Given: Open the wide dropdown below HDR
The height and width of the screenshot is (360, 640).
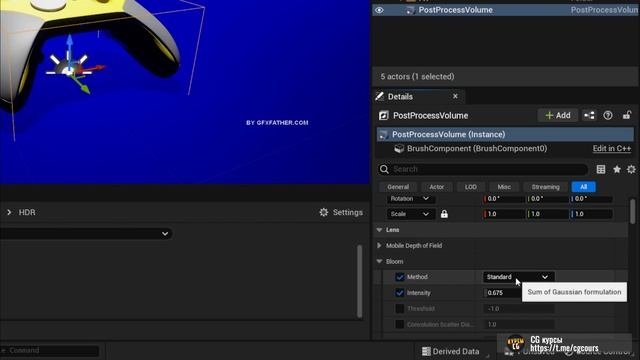Looking at the screenshot, I should pos(85,233).
